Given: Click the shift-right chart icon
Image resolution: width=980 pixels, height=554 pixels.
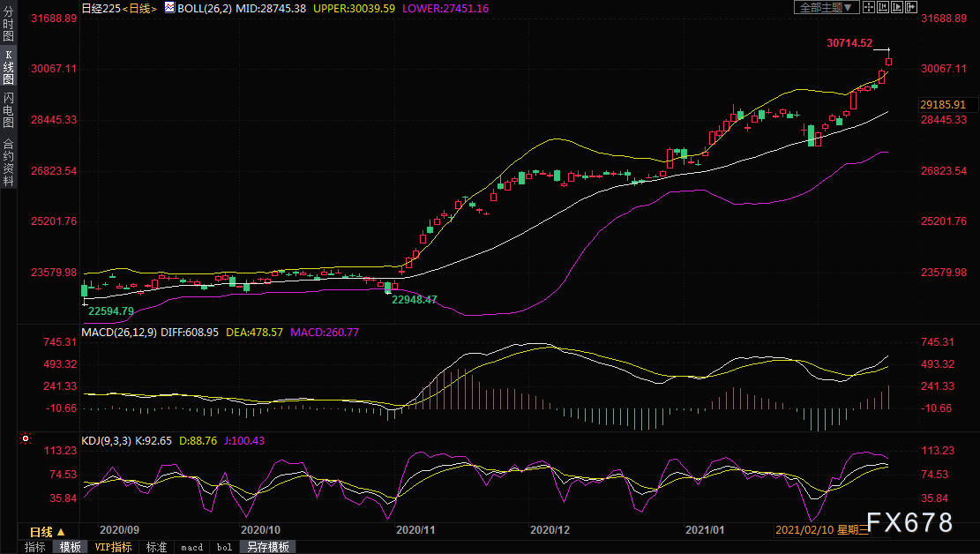Looking at the screenshot, I should (911, 7).
